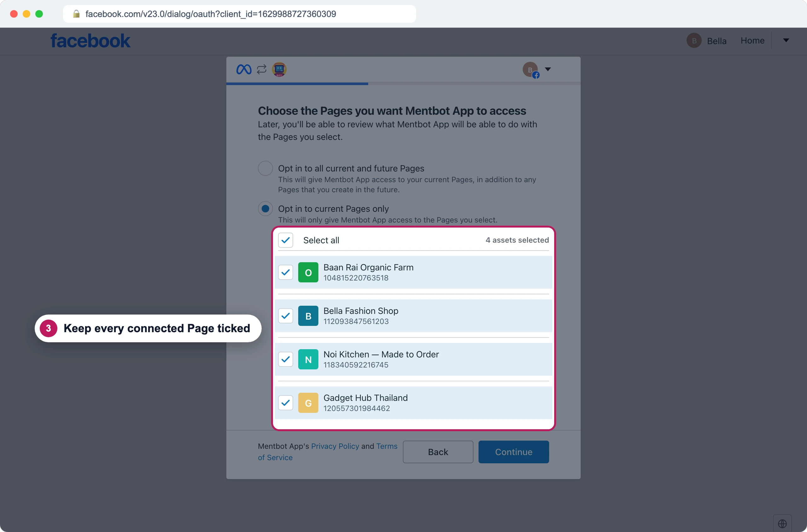The image size is (807, 532).
Task: Click the globe icon in bottom corner
Action: tap(782, 523)
